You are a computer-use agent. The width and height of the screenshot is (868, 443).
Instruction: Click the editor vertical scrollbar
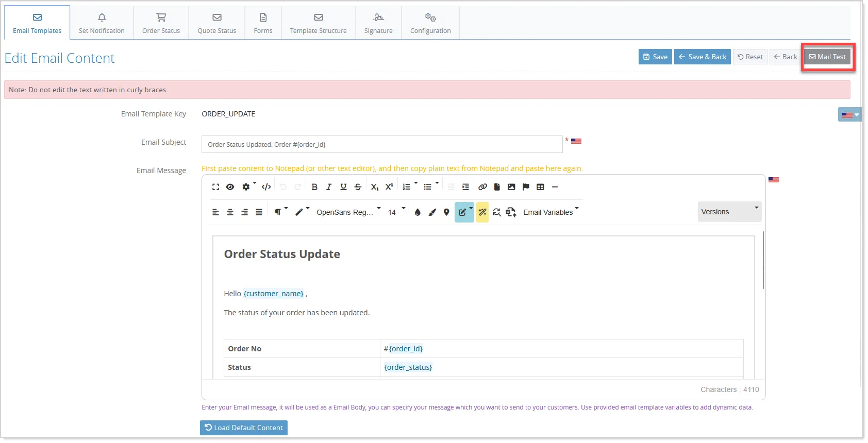[x=763, y=260]
